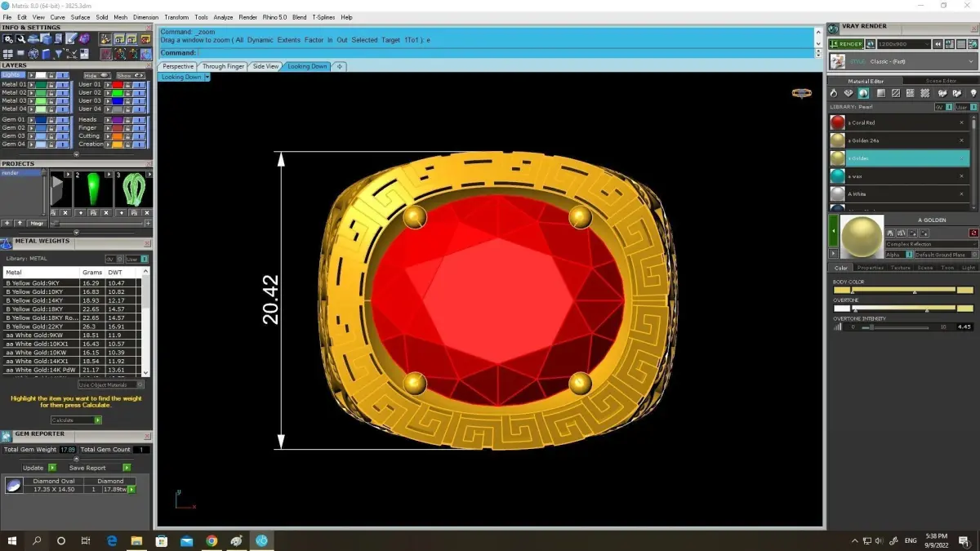This screenshot has width=980, height=551.
Task: Toggle the visibility button for Metal 01 layer
Action: [62, 85]
